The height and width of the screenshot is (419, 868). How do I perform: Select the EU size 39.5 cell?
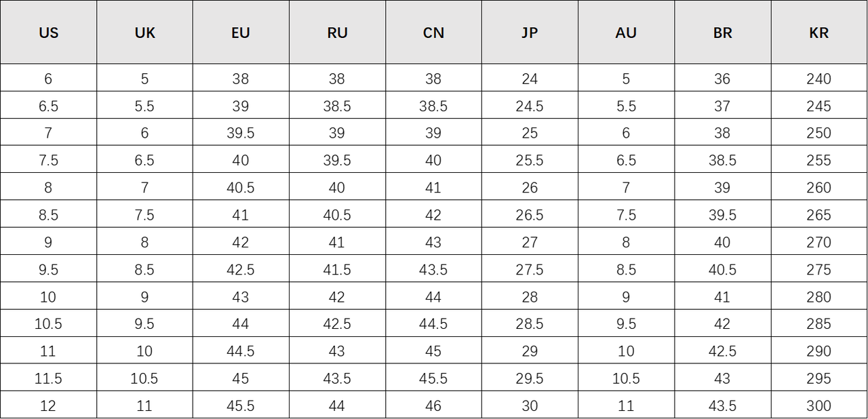pos(241,133)
